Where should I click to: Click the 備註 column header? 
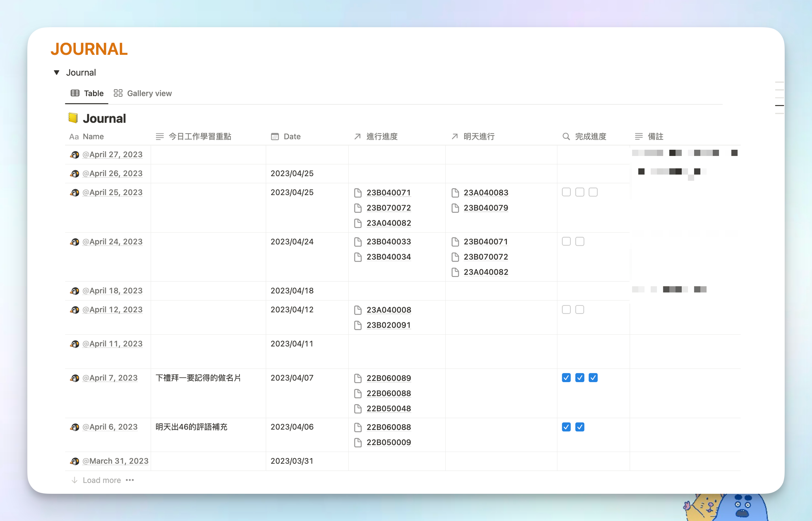pos(649,136)
